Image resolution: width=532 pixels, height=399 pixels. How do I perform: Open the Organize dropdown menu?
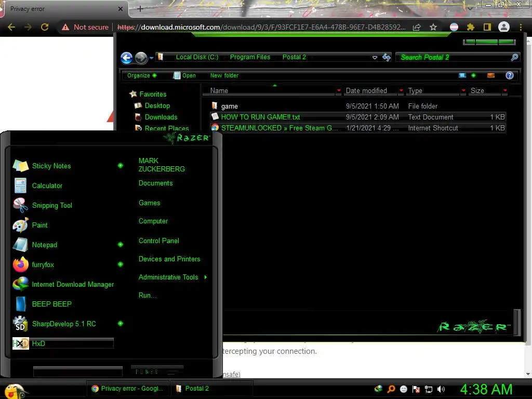point(141,75)
